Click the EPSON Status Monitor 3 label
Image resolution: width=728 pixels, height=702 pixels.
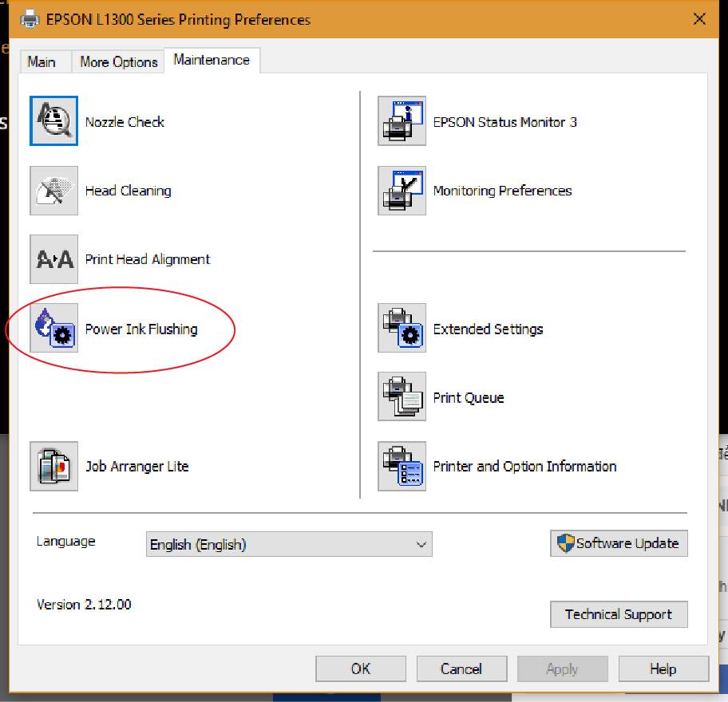pyautogui.click(x=504, y=122)
